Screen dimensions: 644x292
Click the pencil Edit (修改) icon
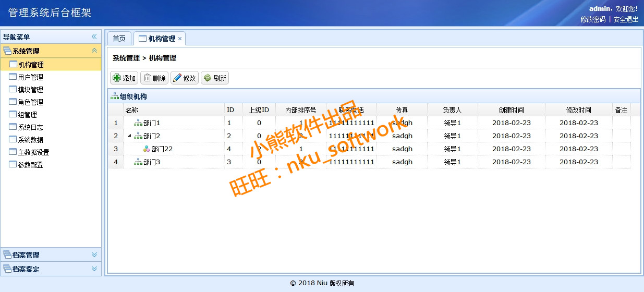(177, 78)
